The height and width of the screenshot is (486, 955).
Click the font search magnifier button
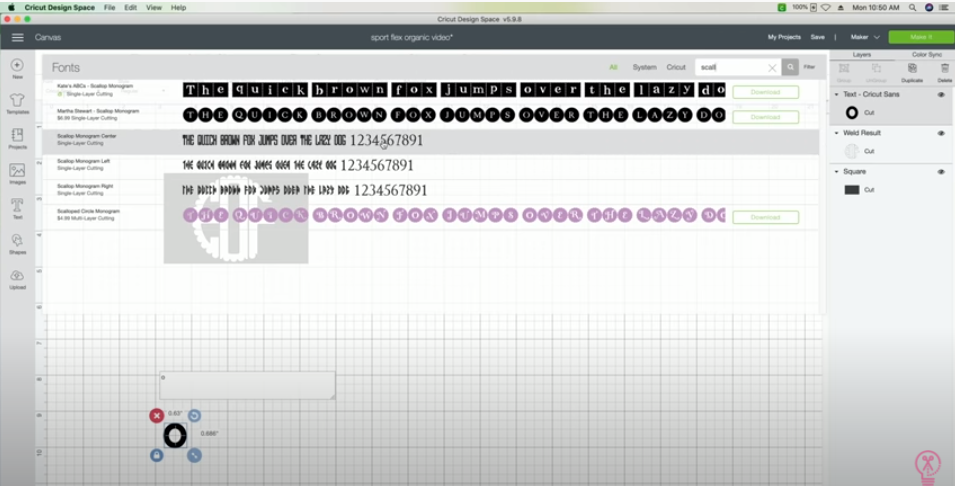tap(790, 67)
